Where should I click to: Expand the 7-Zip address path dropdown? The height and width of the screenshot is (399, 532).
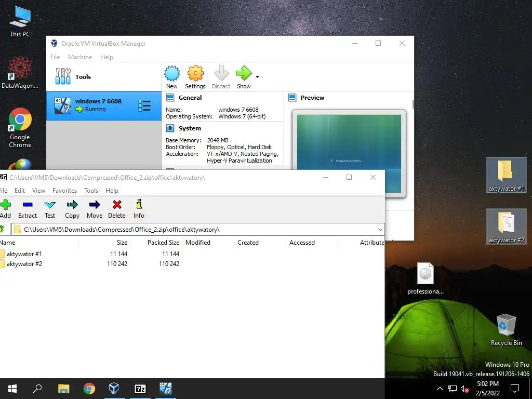[380, 229]
